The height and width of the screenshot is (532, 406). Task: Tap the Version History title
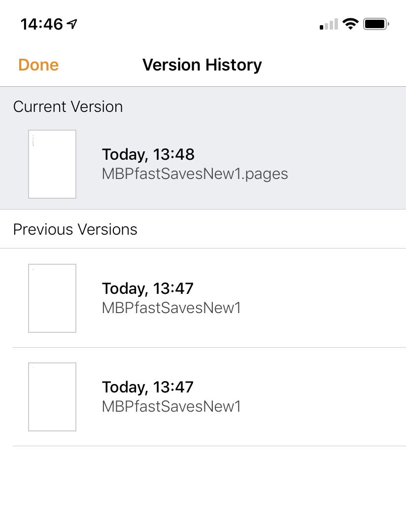pyautogui.click(x=202, y=65)
